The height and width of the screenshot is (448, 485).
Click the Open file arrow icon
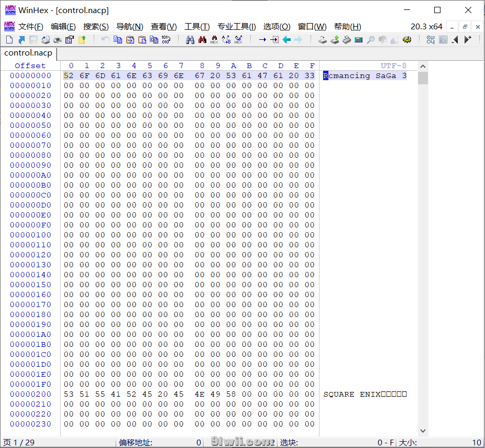coord(21,40)
